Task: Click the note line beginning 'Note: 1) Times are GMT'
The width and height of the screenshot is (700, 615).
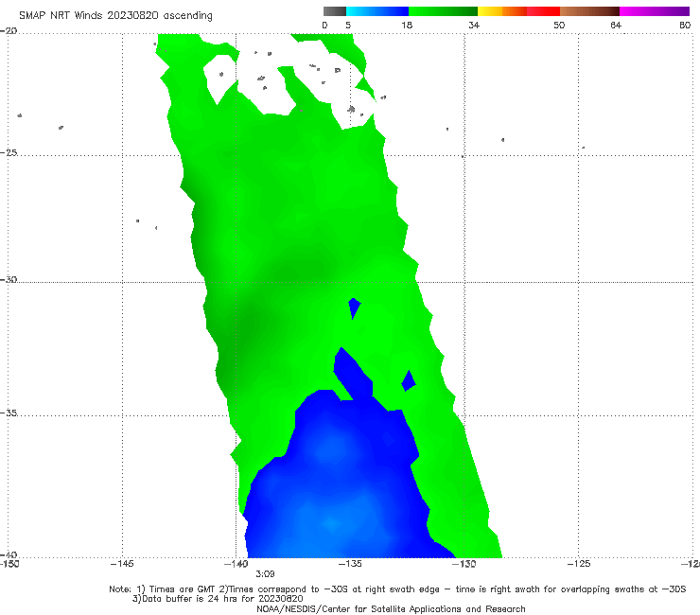Action: (397, 589)
